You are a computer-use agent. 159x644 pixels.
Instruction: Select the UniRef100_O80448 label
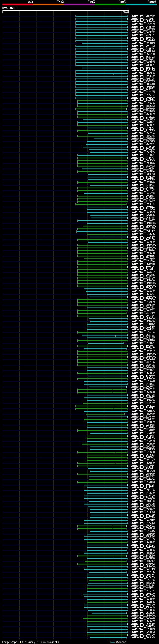click(143, 84)
